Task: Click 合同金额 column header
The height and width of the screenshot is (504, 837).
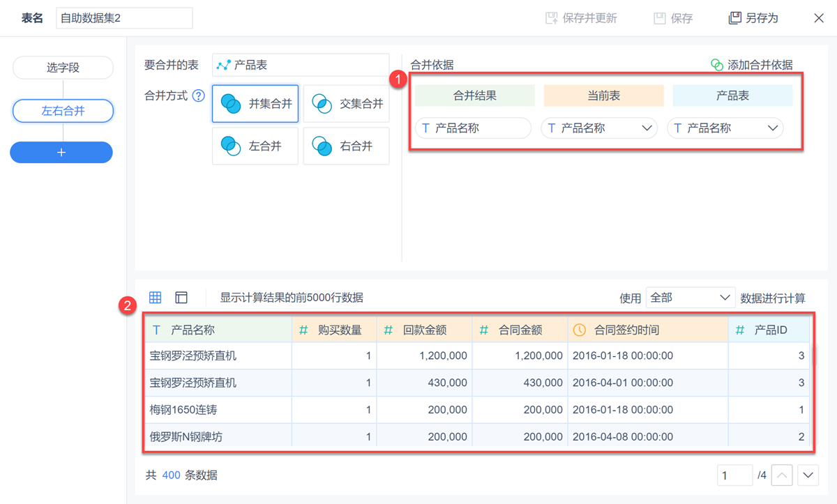Action: pyautogui.click(x=520, y=330)
